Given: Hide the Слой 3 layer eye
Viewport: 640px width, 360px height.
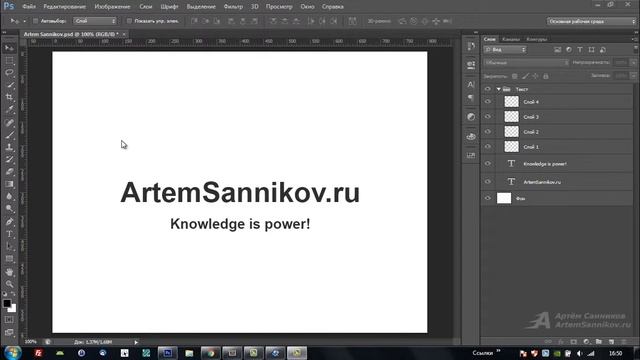Looking at the screenshot, I should pyautogui.click(x=488, y=117).
